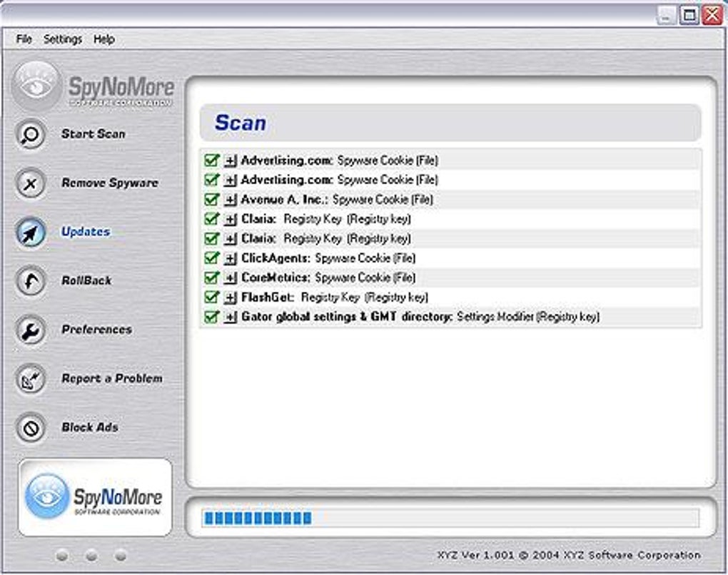Click the Remove Spyware label
Viewport: 728px width, 575px height.
(x=110, y=183)
